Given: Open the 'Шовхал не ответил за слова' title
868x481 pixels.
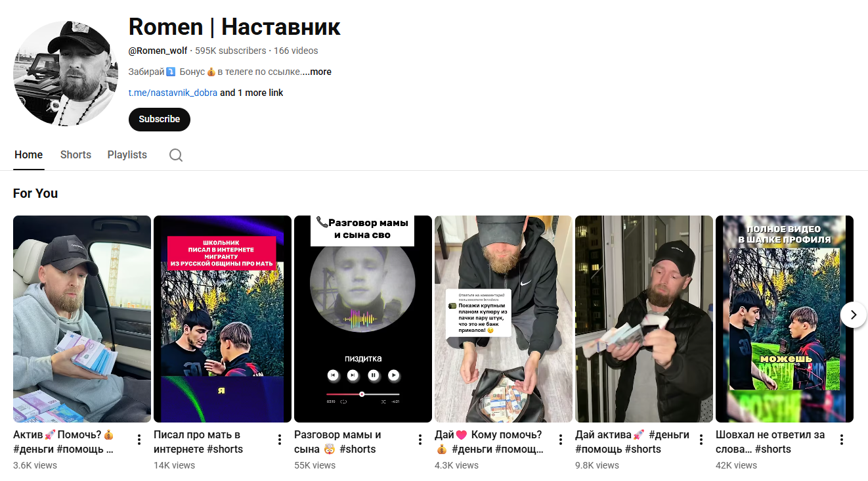Looking at the screenshot, I should [770, 442].
